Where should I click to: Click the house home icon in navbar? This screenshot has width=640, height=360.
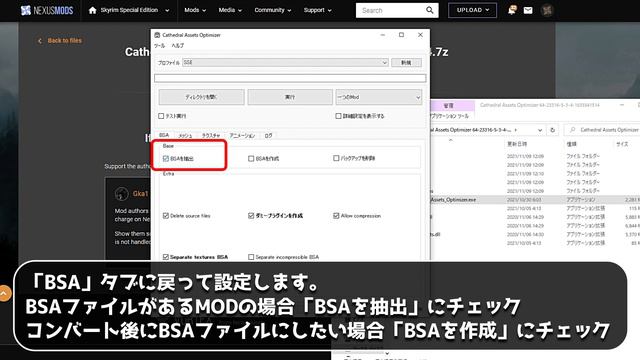93,10
